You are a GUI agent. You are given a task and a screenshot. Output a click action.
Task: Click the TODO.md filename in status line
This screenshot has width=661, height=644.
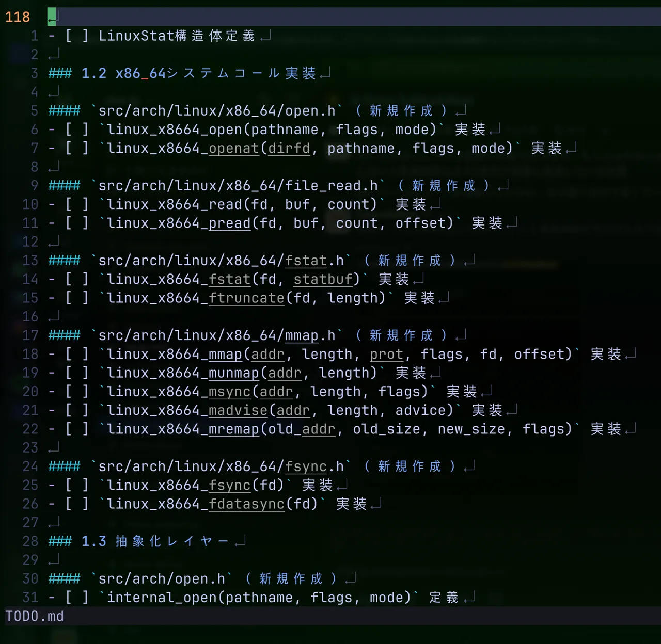35,616
